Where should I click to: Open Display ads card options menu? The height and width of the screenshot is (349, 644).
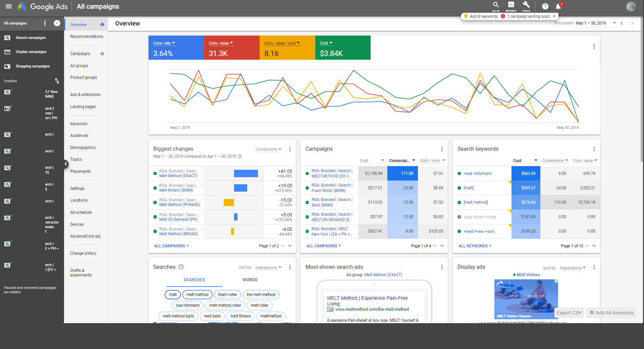point(594,267)
